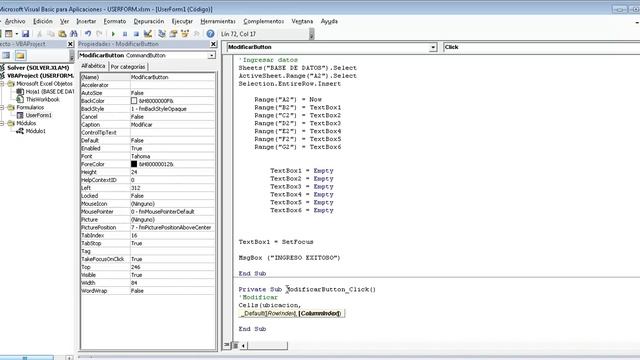Select the Enabled property row
The image size is (640, 360).
[x=147, y=149]
